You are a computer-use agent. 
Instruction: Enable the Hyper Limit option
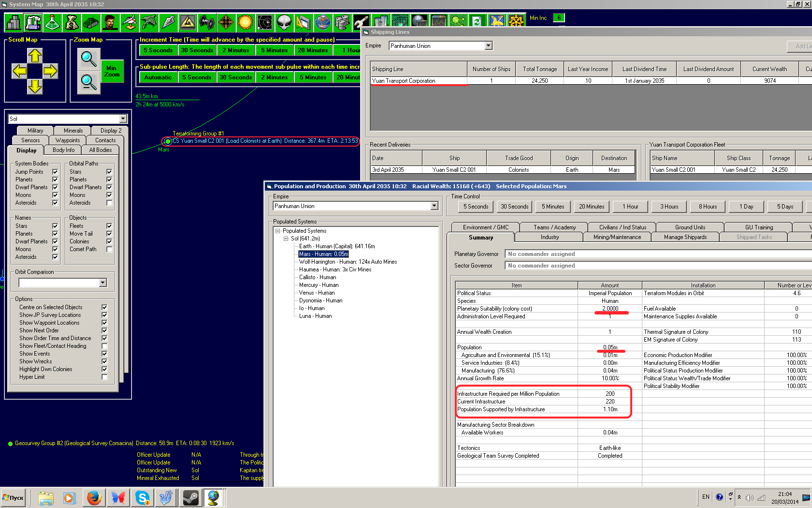[104, 377]
